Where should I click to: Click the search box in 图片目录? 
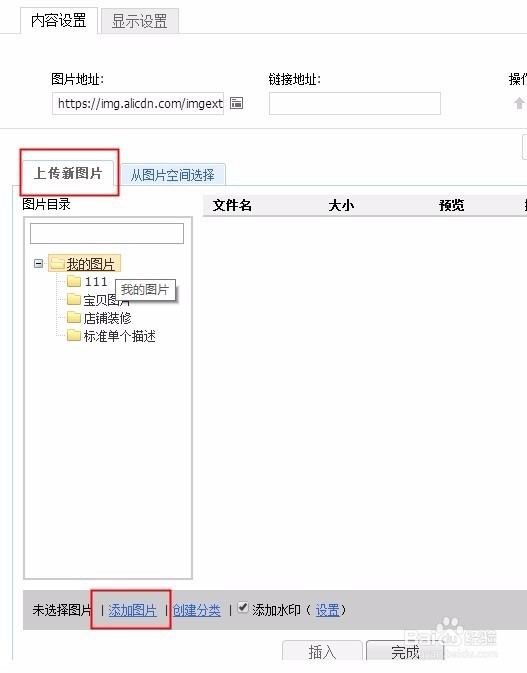pyautogui.click(x=107, y=233)
